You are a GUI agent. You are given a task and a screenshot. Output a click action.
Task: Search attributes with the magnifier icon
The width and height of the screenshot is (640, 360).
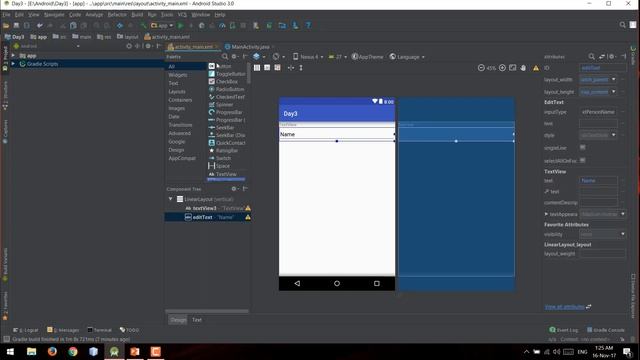591,56
